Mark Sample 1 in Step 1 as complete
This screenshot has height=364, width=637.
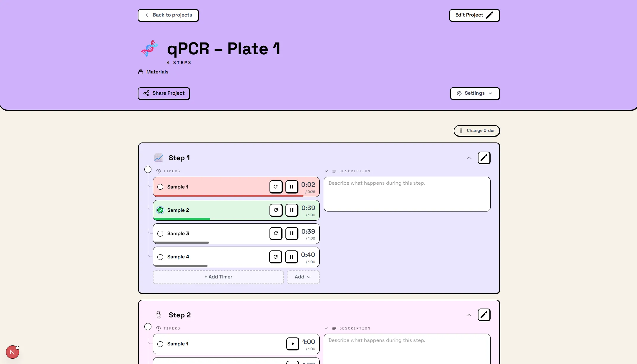tap(160, 187)
